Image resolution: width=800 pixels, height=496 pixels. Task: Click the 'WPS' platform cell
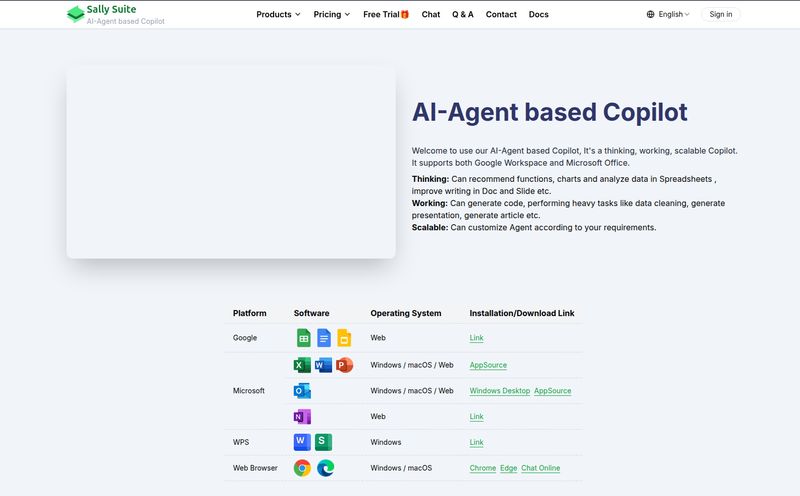point(241,442)
